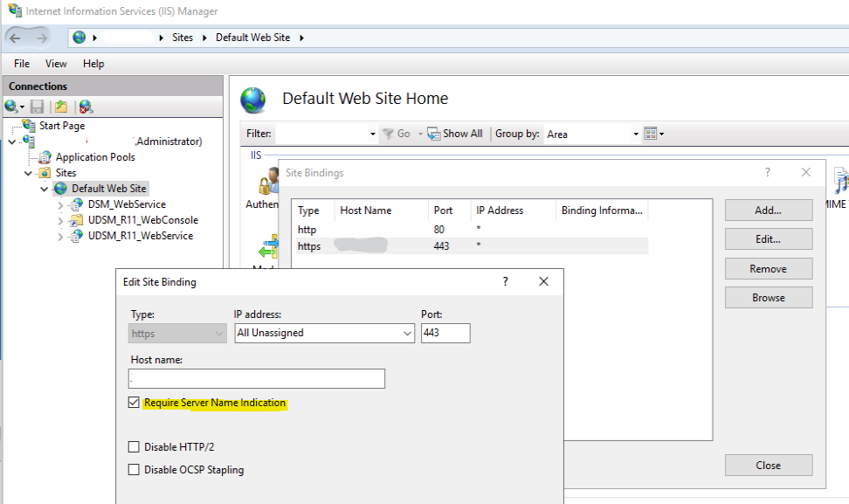Click the Edit Site Binding help question mark
This screenshot has height=504, width=849.
pos(505,281)
